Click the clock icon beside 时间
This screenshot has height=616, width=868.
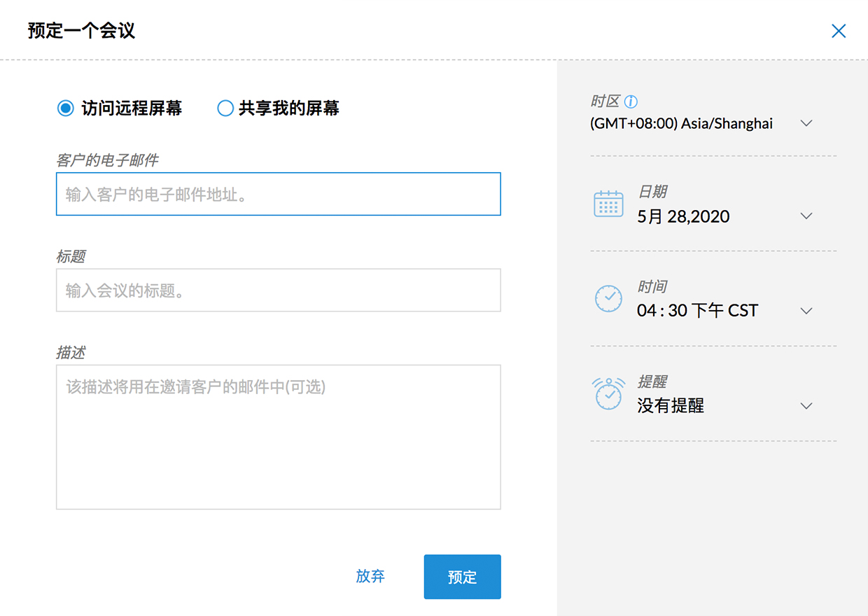point(608,299)
